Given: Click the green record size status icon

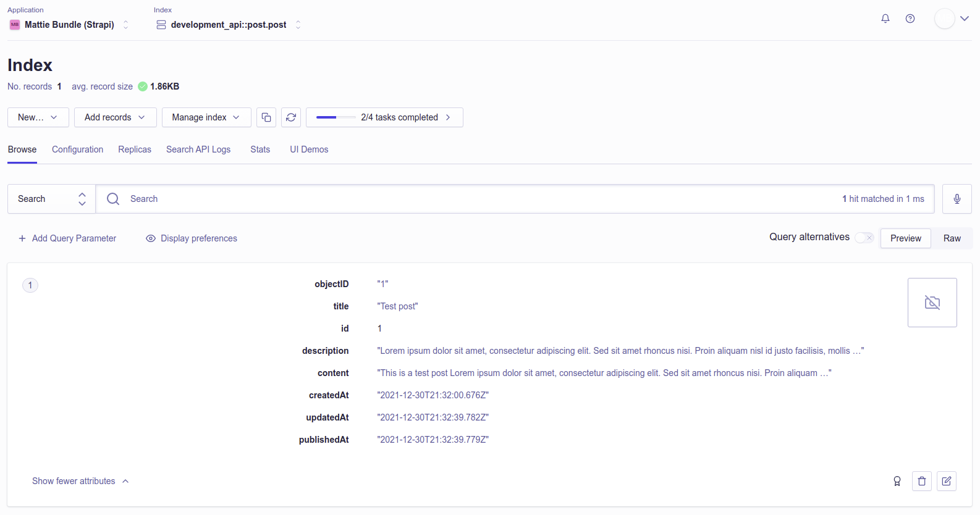Looking at the screenshot, I should coord(143,86).
